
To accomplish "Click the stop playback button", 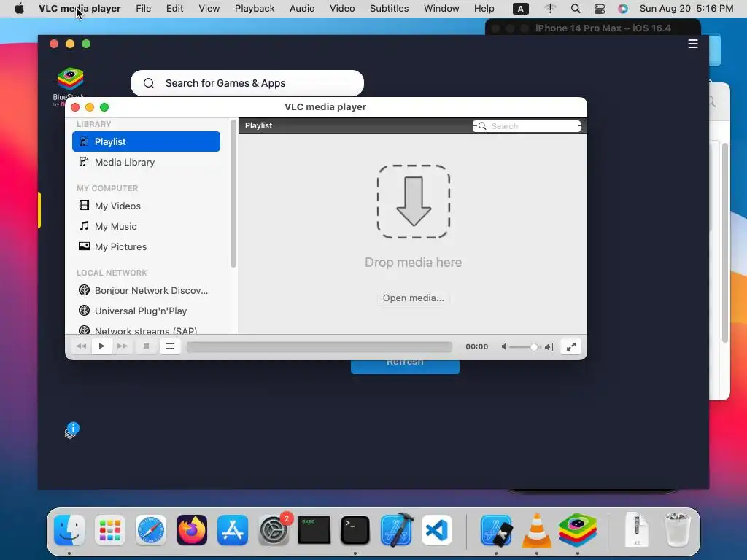I will tap(146, 346).
